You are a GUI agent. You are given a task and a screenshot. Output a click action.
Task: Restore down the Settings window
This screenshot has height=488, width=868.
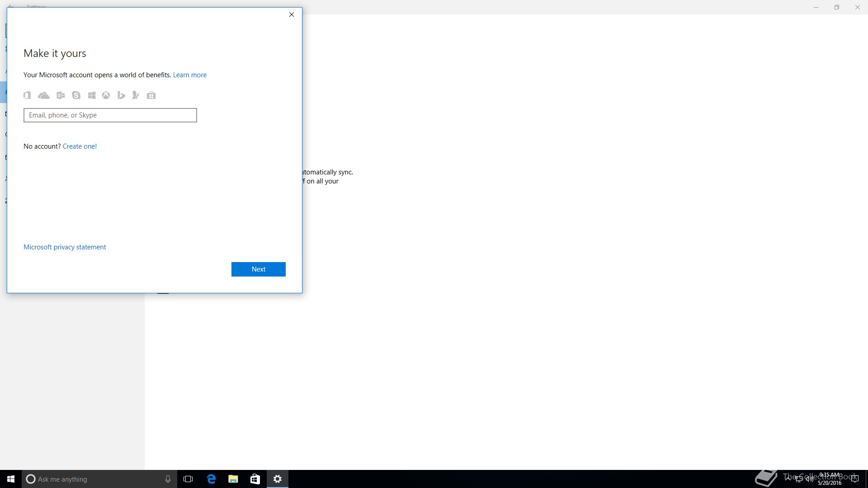pos(837,7)
